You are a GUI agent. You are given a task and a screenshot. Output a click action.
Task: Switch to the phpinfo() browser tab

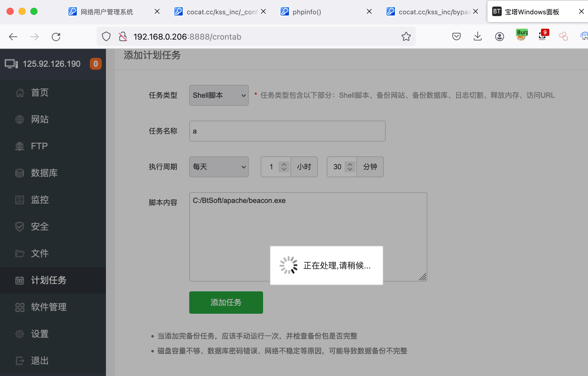pos(306,12)
